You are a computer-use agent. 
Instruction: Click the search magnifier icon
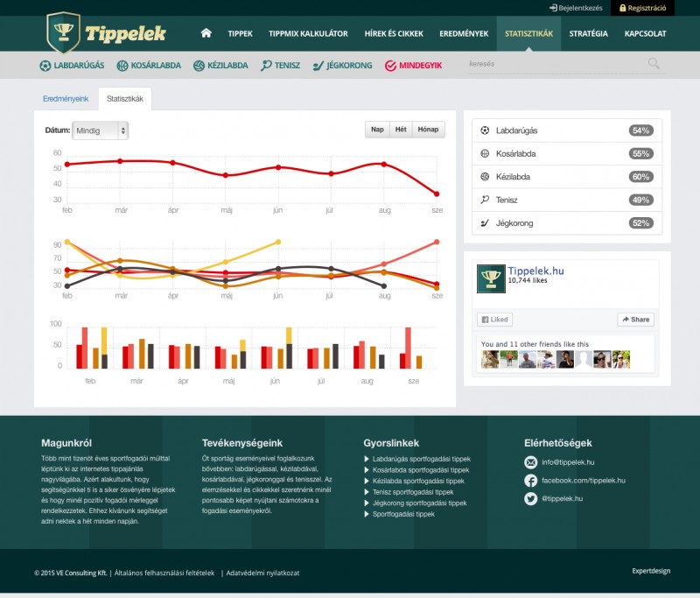click(x=654, y=64)
